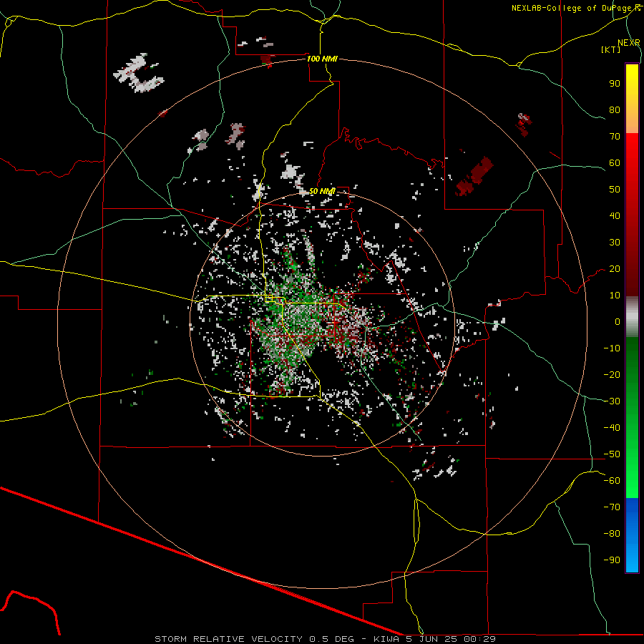Select the -40 knot scale label
Viewport: 644px width, 644px height.
tap(612, 428)
